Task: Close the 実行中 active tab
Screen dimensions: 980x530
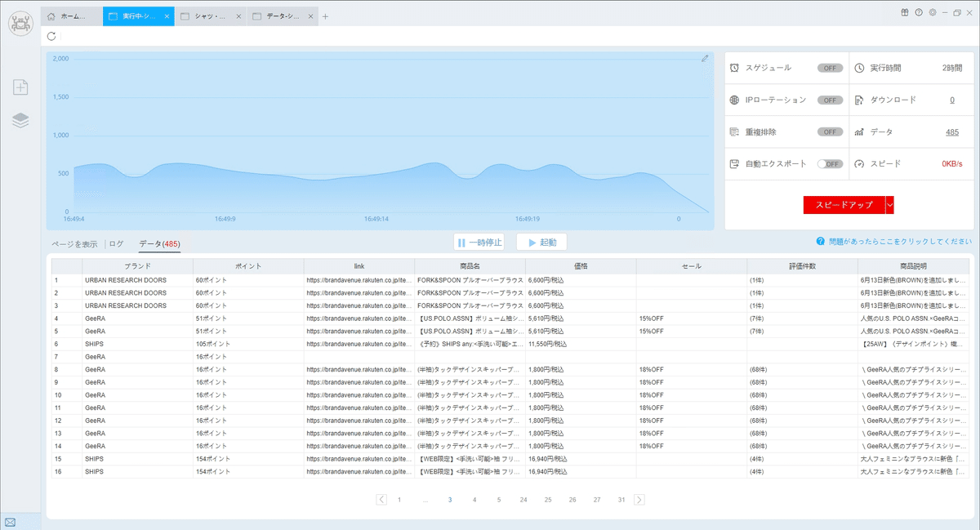Action: click(x=167, y=16)
